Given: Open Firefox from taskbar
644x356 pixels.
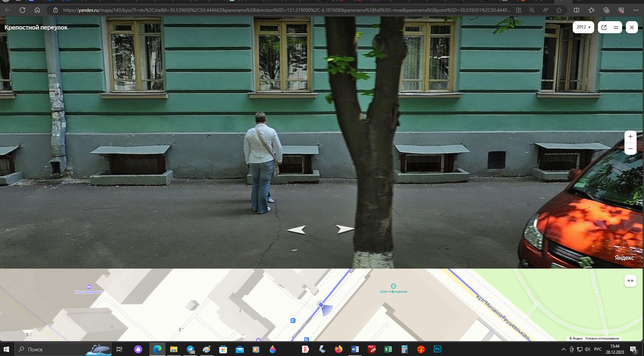Looking at the screenshot, I should pyautogui.click(x=338, y=349).
